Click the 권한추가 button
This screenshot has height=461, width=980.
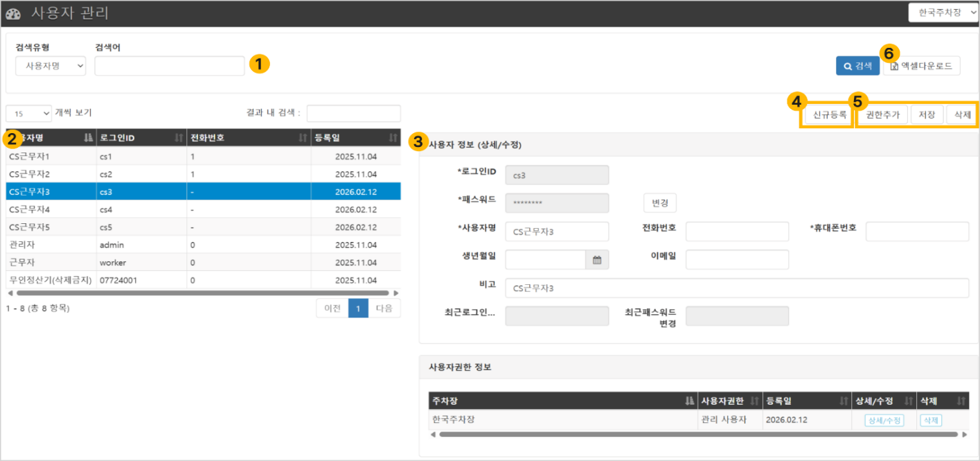click(883, 115)
